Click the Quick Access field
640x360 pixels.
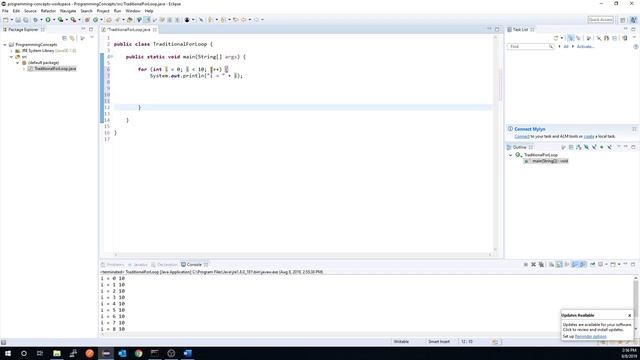(x=600, y=20)
